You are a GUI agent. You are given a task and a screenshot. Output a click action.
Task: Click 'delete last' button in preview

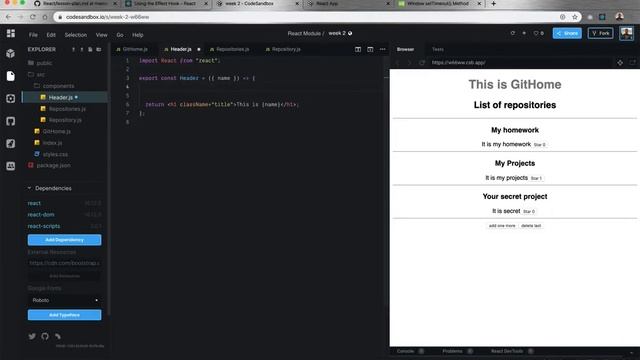pos(531,226)
